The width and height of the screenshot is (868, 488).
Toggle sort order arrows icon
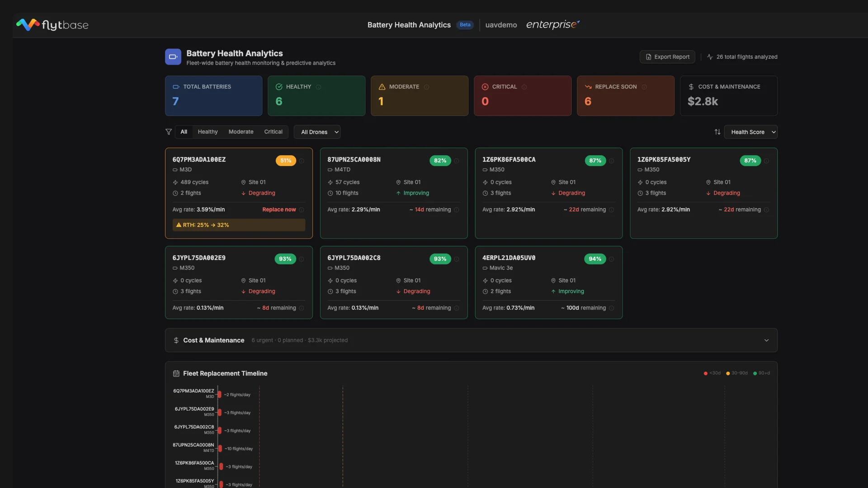point(717,132)
